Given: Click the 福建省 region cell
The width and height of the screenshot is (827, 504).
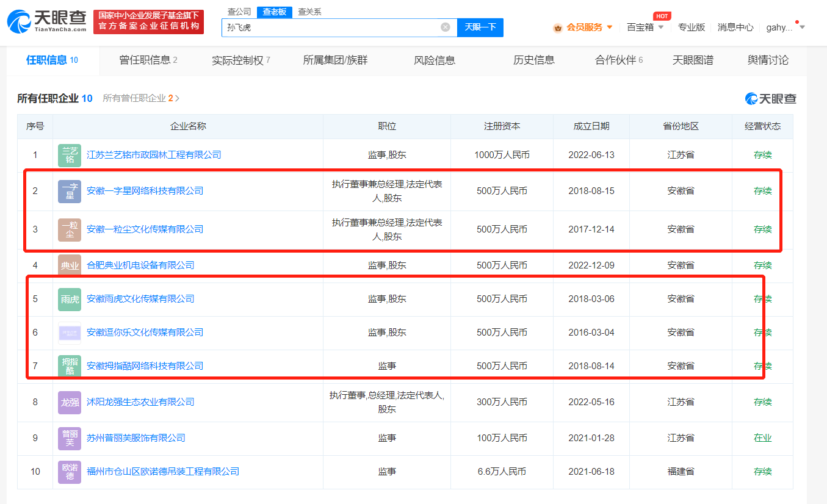Looking at the screenshot, I should 681,472.
